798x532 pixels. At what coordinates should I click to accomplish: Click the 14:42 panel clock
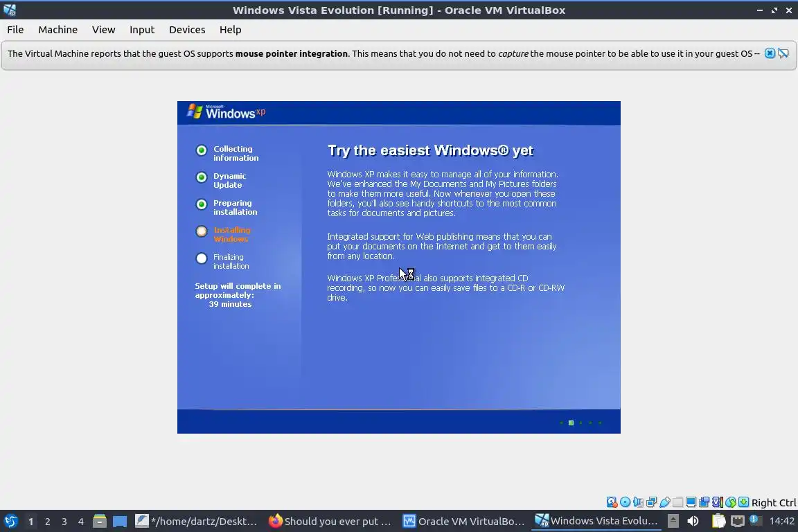(781, 521)
